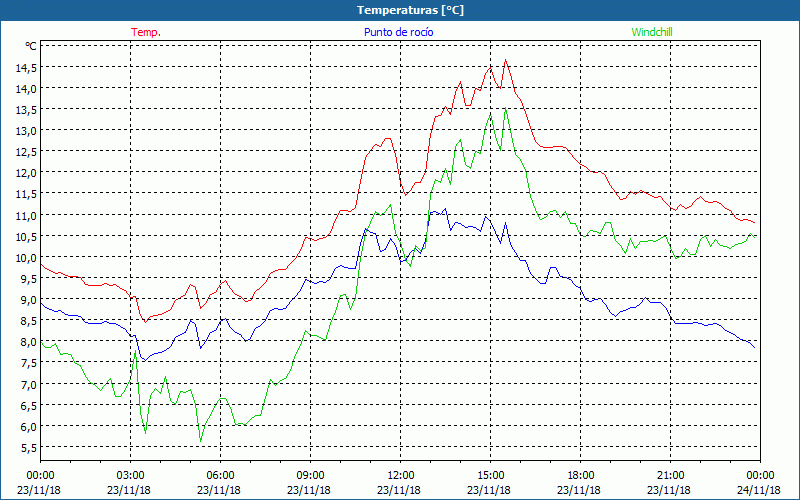Click the 13,0 y-axis value
This screenshot has width=800, height=500.
pos(27,131)
